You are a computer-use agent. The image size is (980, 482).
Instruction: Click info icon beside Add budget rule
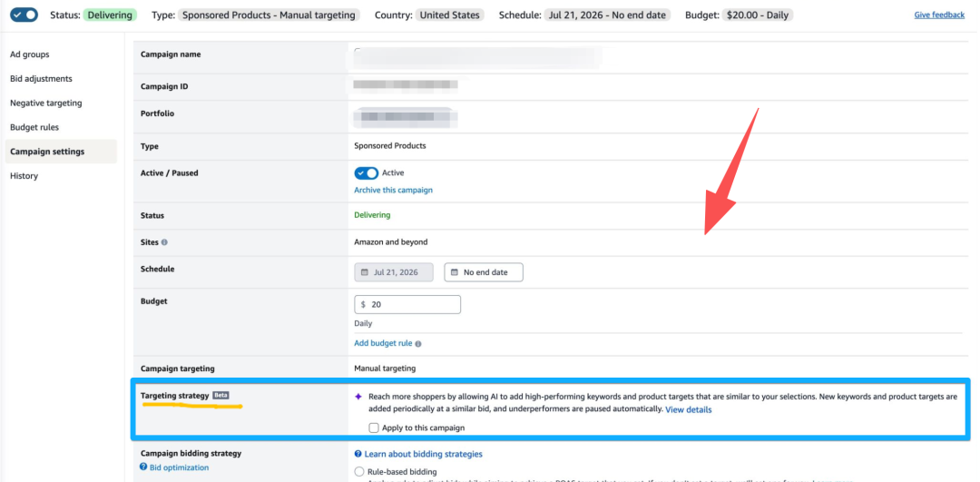point(418,344)
